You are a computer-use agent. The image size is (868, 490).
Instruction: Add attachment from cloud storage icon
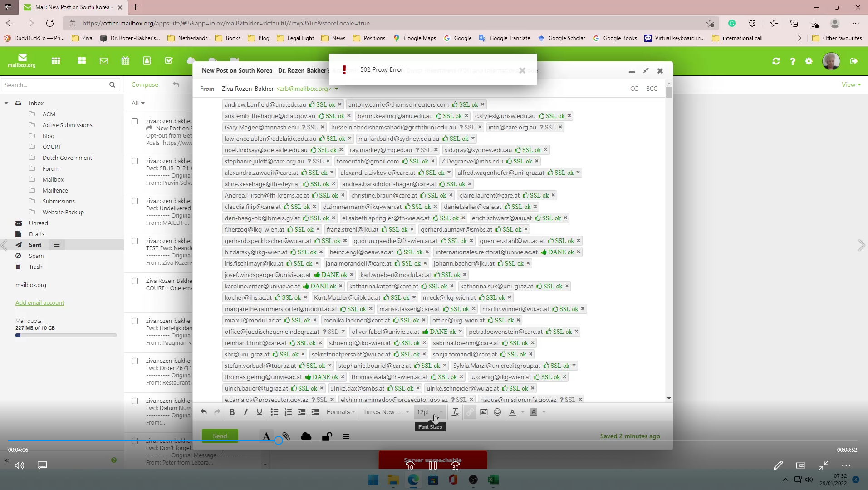tap(306, 436)
